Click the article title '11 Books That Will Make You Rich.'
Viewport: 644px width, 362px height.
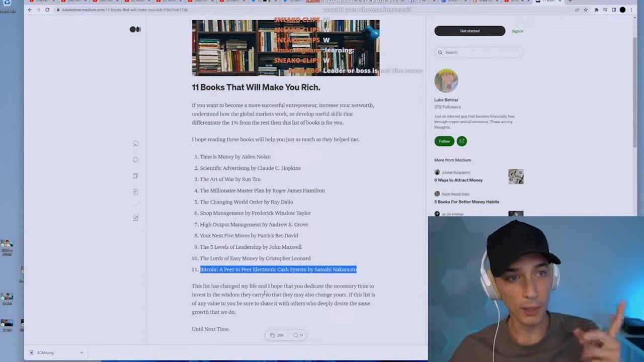[256, 87]
